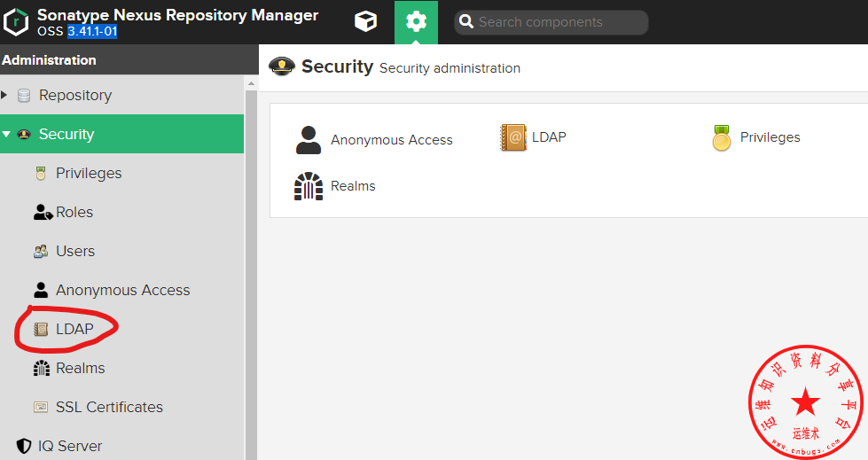
Task: Click the Search components input field
Action: point(560,22)
